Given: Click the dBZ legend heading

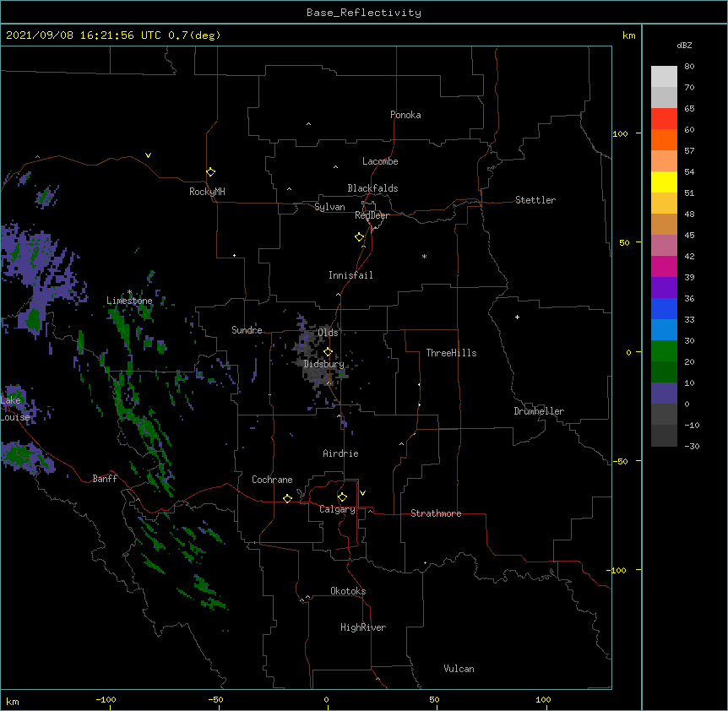Looking at the screenshot, I should [684, 45].
